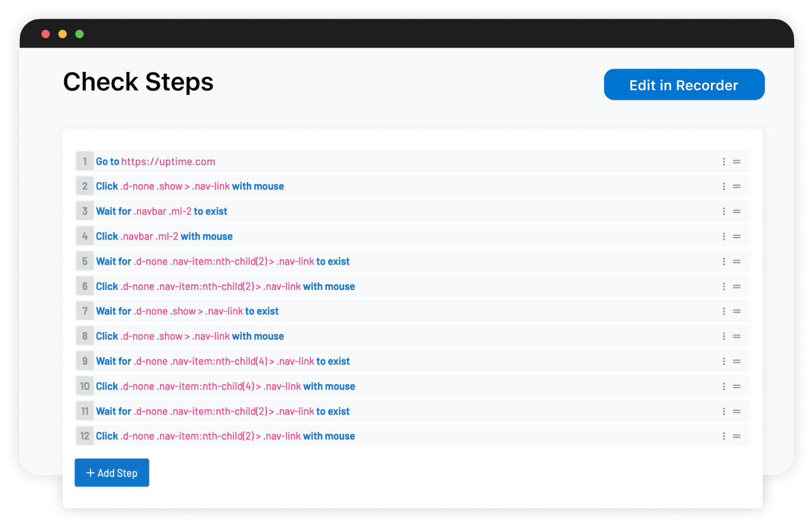The height and width of the screenshot is (526, 812).
Task: Click the Check Steps heading
Action: pyautogui.click(x=138, y=82)
